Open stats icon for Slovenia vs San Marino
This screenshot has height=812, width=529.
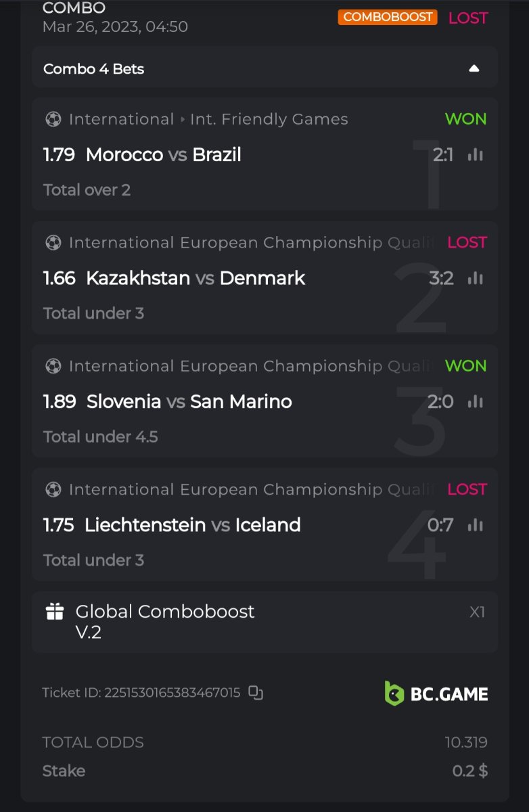[476, 402]
